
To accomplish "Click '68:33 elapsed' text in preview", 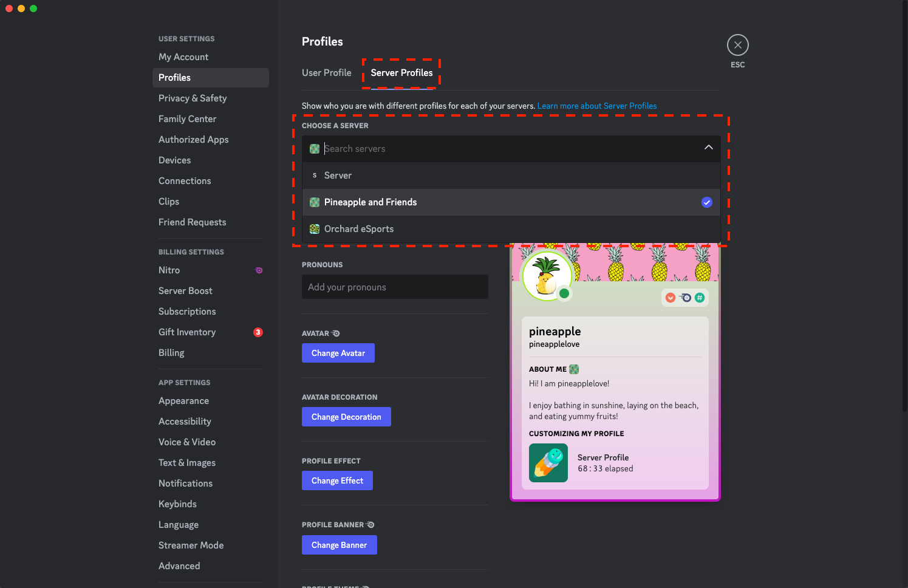I will click(605, 469).
